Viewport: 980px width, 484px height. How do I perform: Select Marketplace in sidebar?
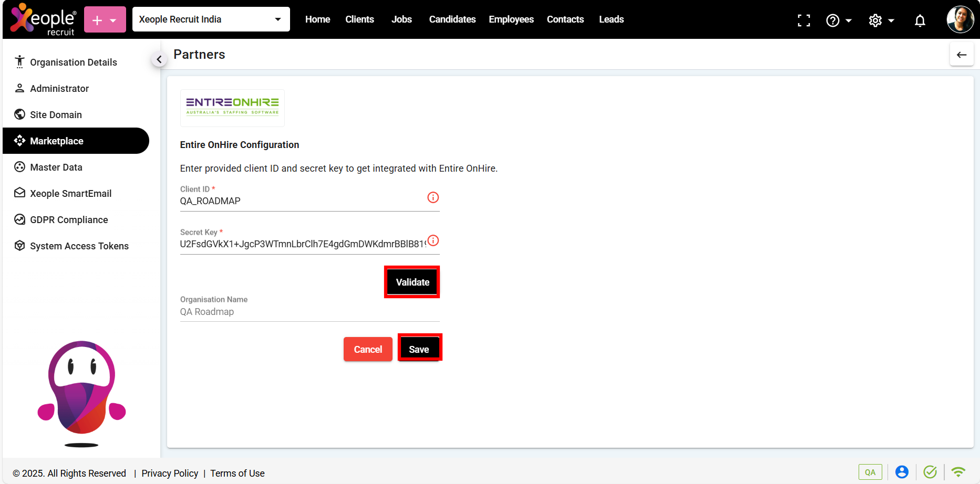tap(76, 141)
